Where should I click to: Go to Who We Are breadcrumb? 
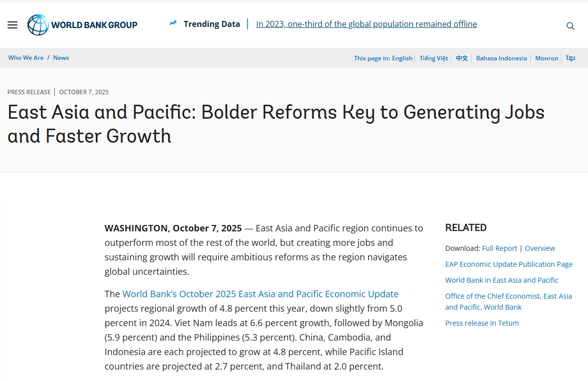(26, 58)
